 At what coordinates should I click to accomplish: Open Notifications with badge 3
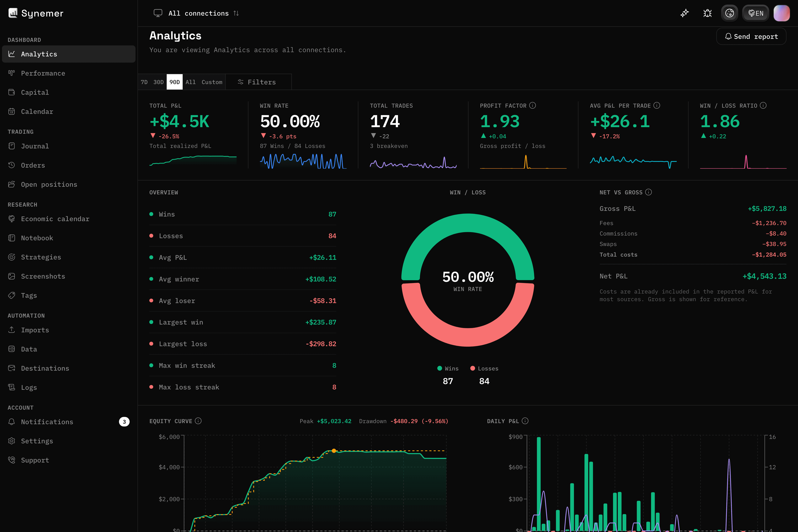click(69, 422)
